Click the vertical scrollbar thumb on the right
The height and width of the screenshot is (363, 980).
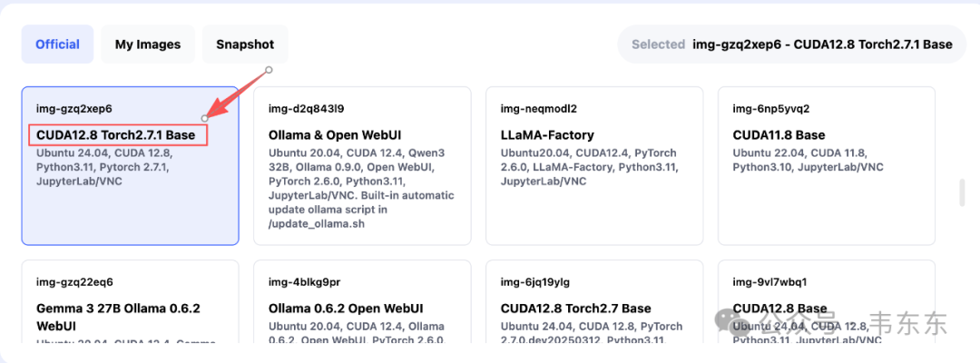click(963, 192)
